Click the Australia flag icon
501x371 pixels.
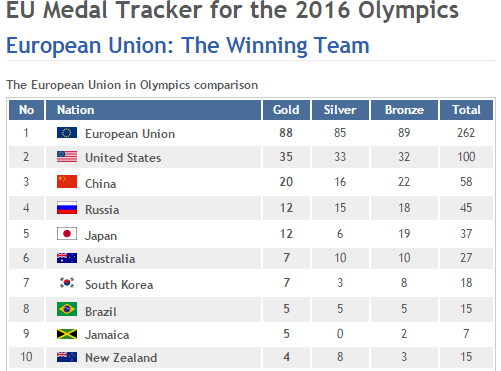click(x=67, y=258)
